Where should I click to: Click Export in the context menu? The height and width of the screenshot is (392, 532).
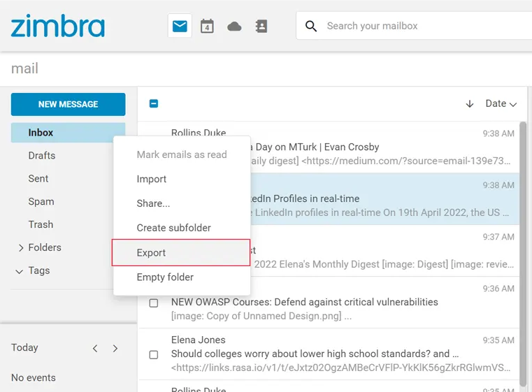click(181, 253)
